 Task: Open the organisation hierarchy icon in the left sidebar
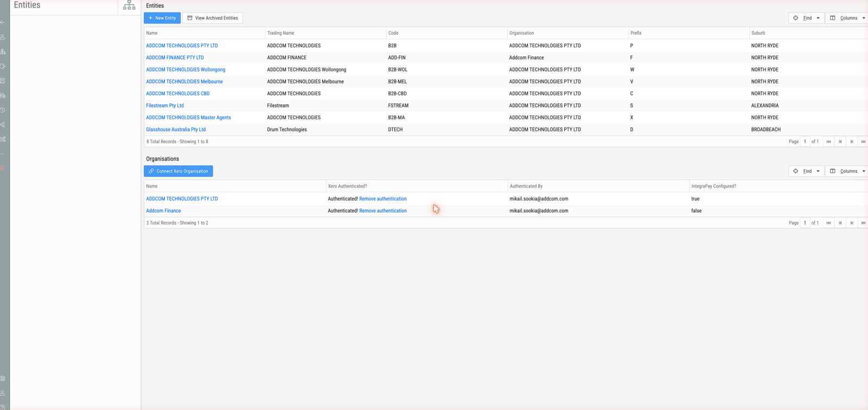coord(3,52)
